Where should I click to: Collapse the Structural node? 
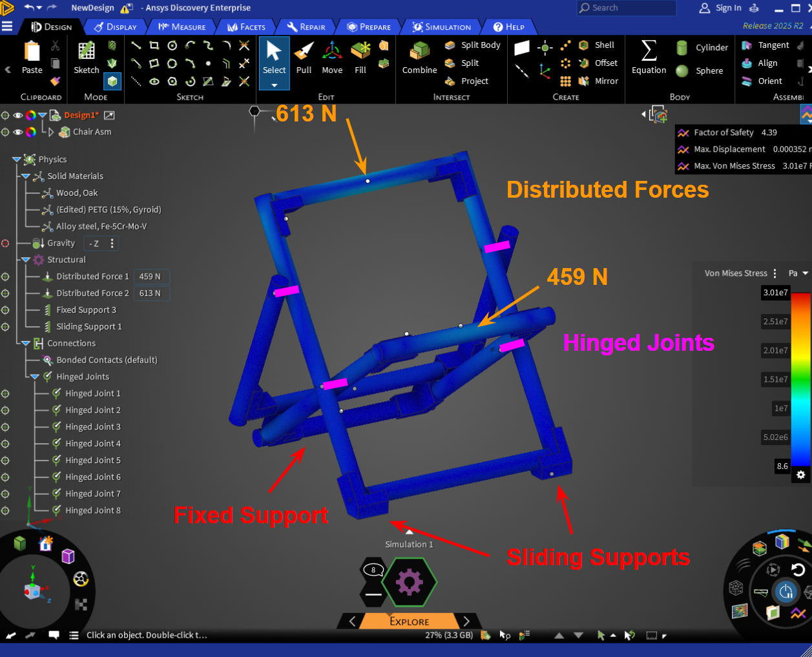pos(26,260)
